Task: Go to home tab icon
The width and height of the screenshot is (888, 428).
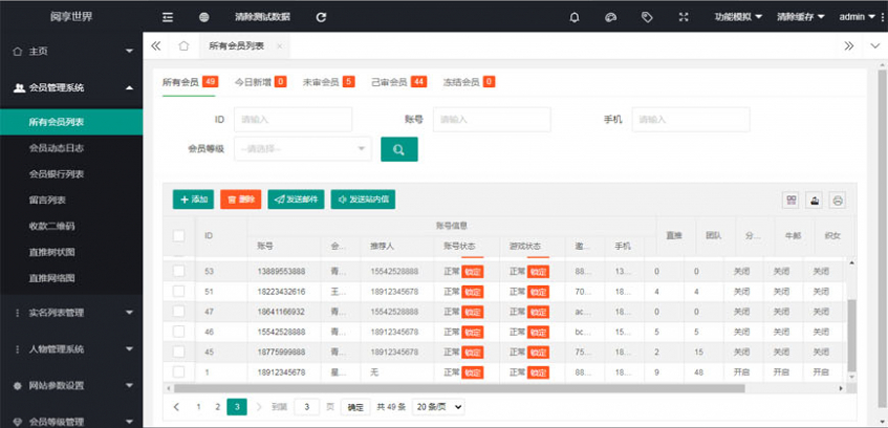Action: click(x=183, y=46)
